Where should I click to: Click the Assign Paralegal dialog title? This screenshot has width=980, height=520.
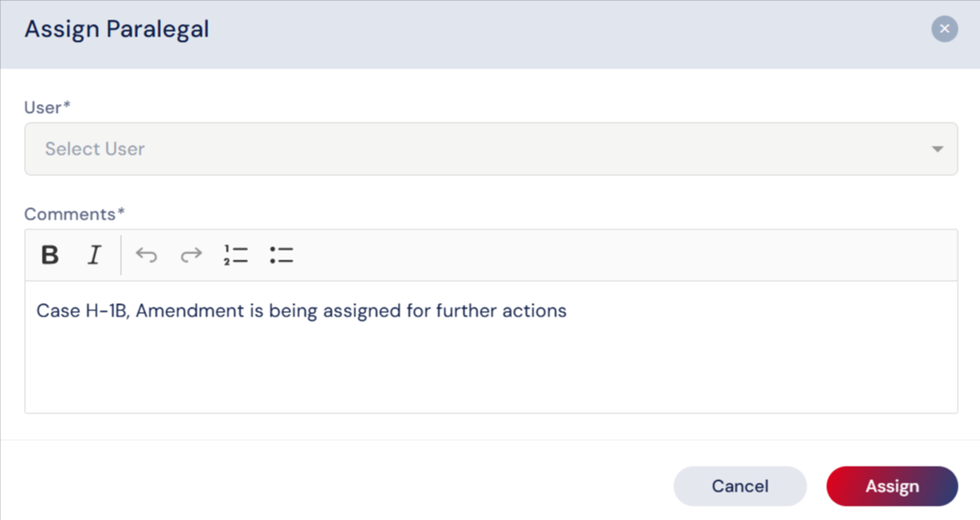[x=116, y=29]
